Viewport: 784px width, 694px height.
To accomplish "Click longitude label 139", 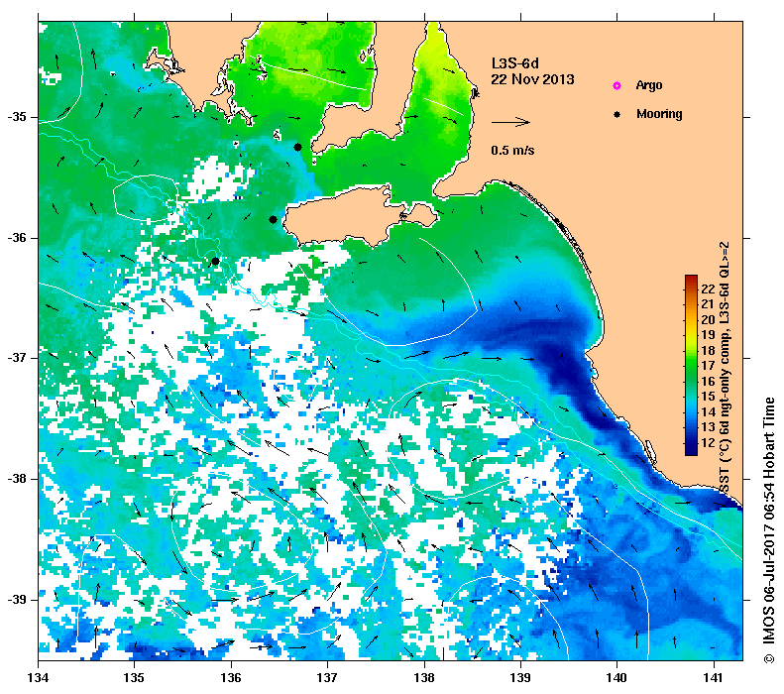I will point(521,677).
